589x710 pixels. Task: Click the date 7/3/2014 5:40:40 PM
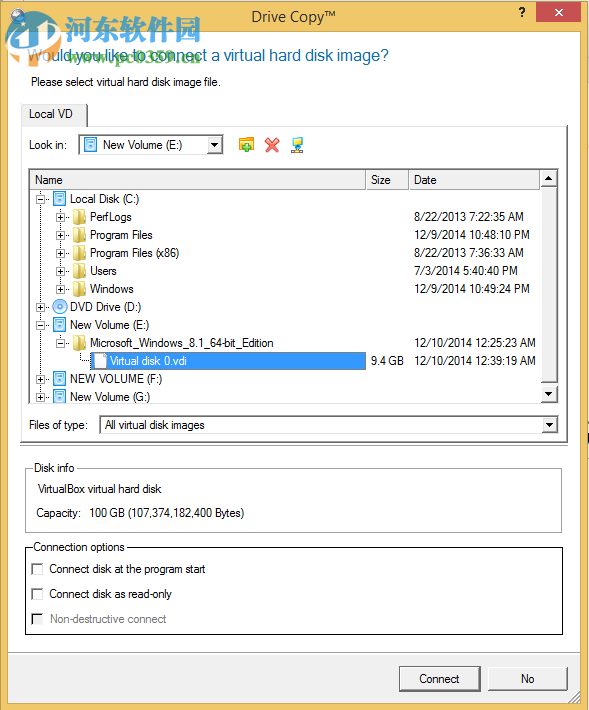[x=465, y=271]
